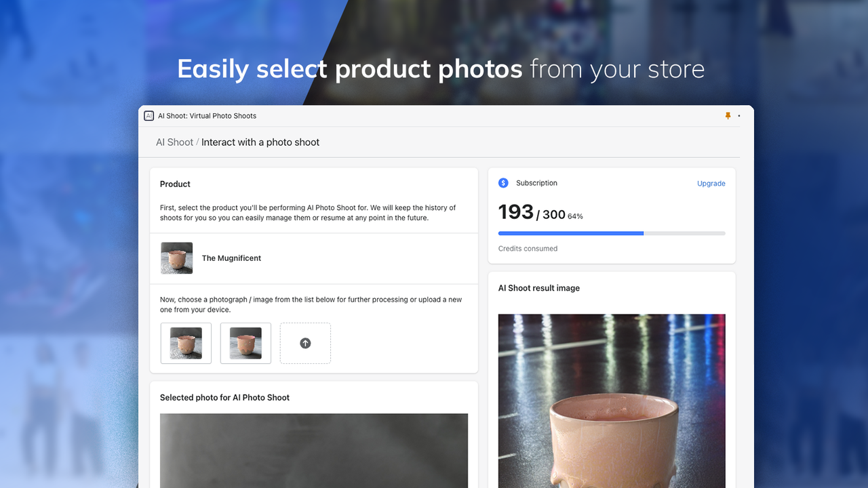Navigate back using the AI Shoot breadcrumb

(x=174, y=142)
